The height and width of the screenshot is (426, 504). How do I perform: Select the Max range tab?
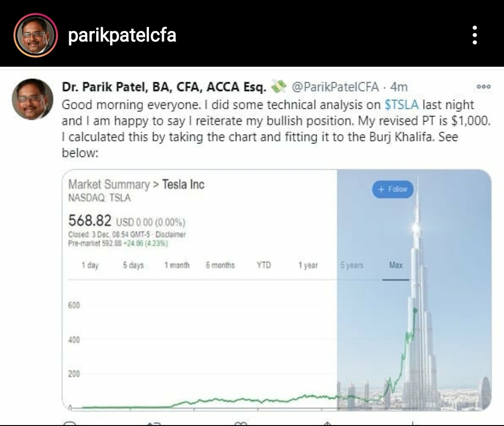pos(396,265)
